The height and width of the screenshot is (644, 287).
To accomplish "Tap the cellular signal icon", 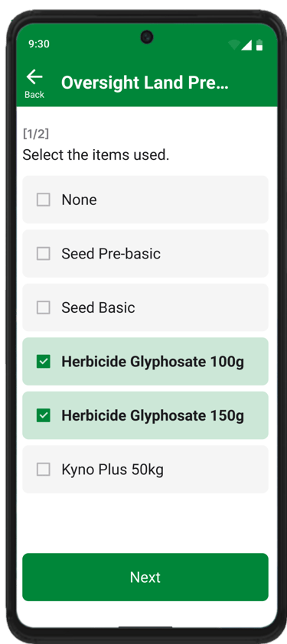I will pyautogui.click(x=246, y=45).
